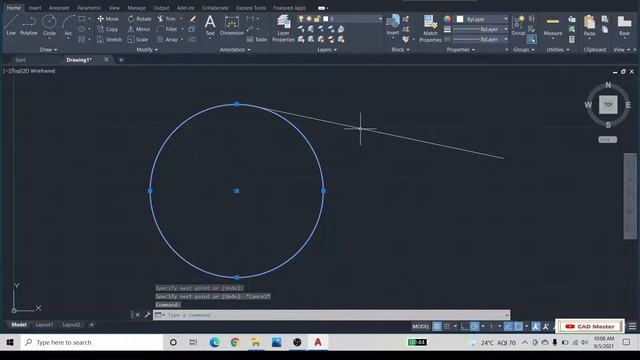Toggle group selection on/off icon
The height and width of the screenshot is (360, 640).
pos(531,40)
